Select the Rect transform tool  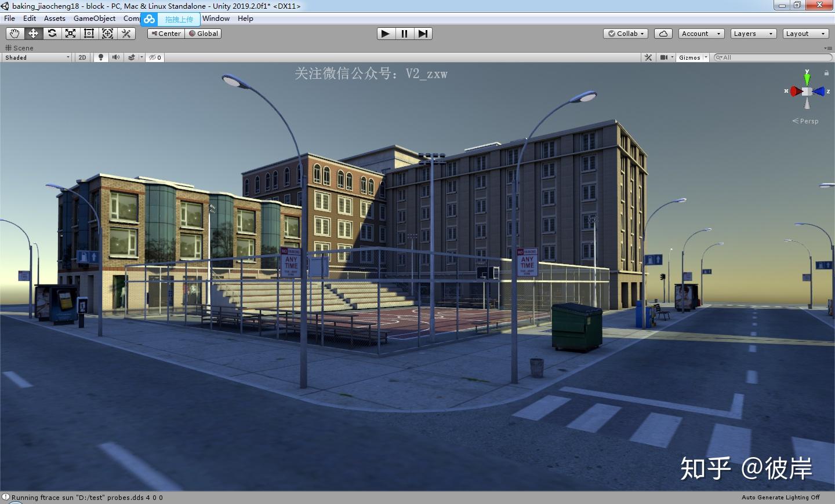point(89,34)
